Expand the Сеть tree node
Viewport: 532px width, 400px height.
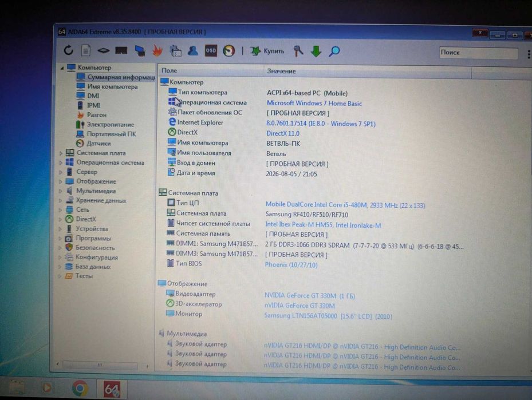coord(60,210)
